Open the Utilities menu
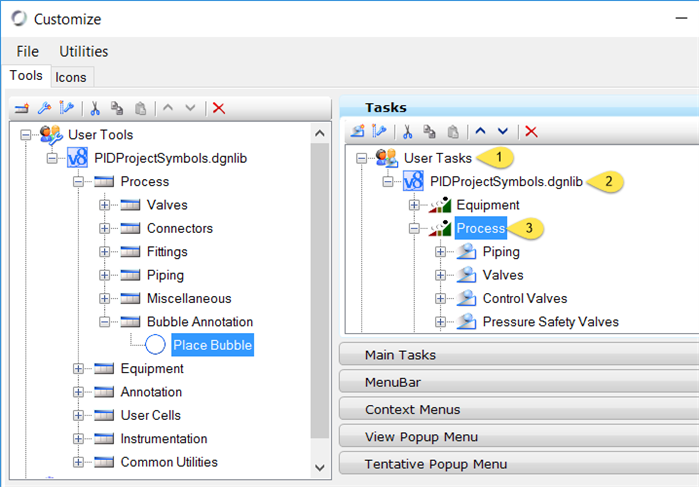The image size is (699, 487). 84,51
